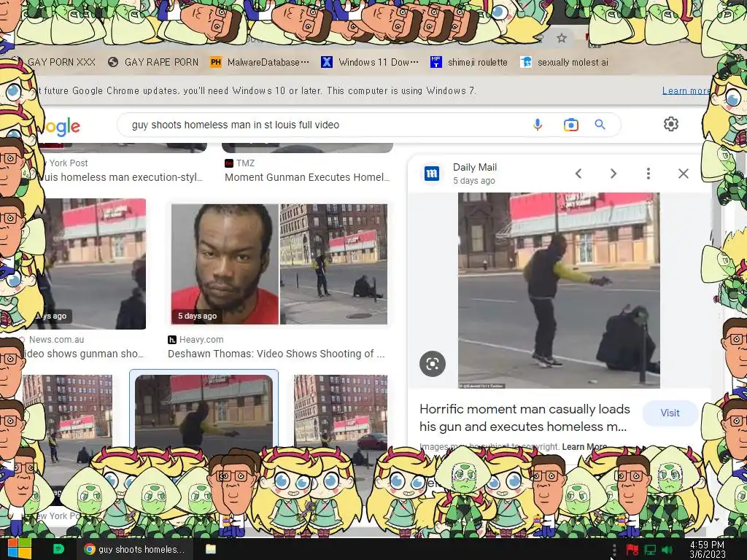Open the Windows Start button
This screenshot has width=747, height=560.
tap(19, 549)
